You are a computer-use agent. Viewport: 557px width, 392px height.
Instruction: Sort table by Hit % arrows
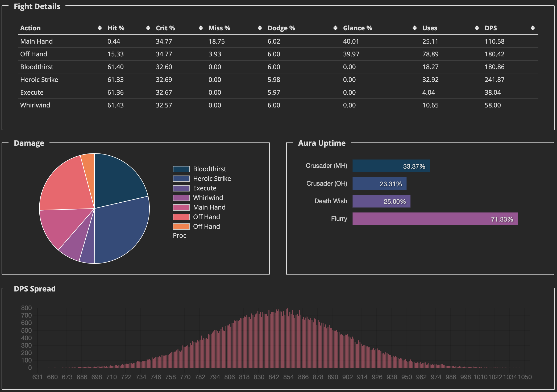pyautogui.click(x=148, y=28)
